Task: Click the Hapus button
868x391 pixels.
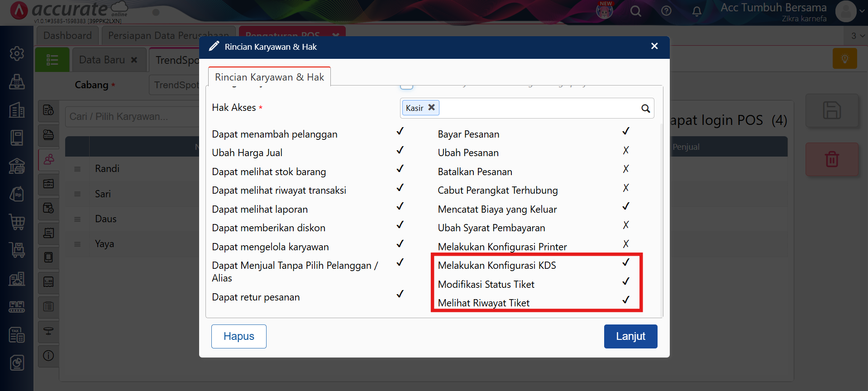Action: point(238,336)
